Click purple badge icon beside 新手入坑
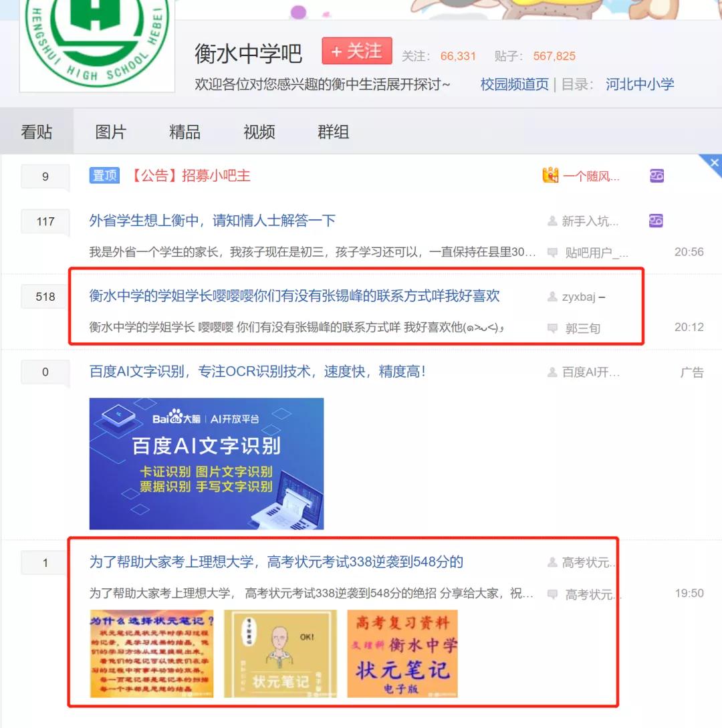Viewport: 722px width, 728px height. 656,221
